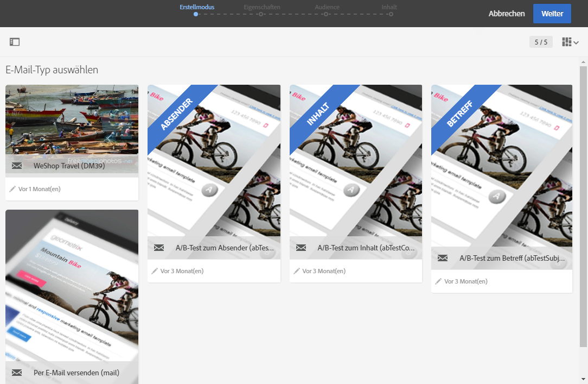Click the scrollbar up arrow
The image size is (588, 384).
[x=583, y=61]
